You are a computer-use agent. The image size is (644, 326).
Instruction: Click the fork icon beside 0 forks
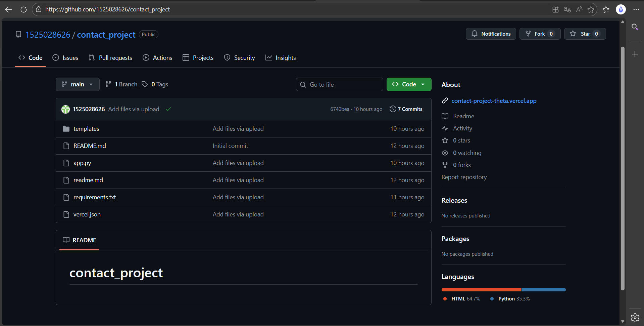(445, 165)
